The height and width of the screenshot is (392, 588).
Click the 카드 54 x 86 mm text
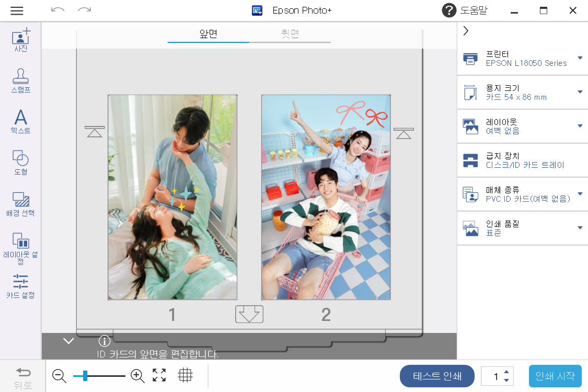pos(516,97)
